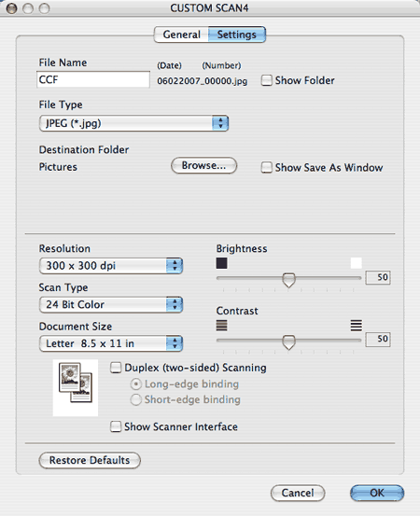
Task: Open the Document Size Letter dropdown
Action: coord(111,343)
